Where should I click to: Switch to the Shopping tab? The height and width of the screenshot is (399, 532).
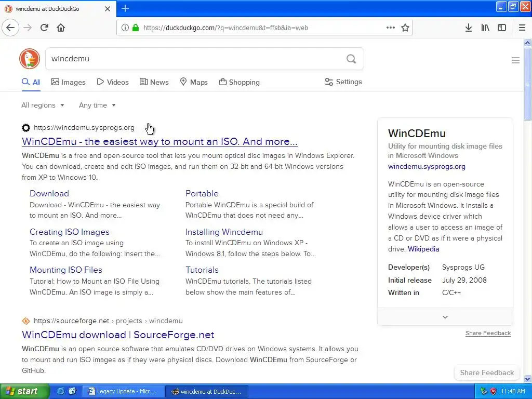[x=239, y=82]
